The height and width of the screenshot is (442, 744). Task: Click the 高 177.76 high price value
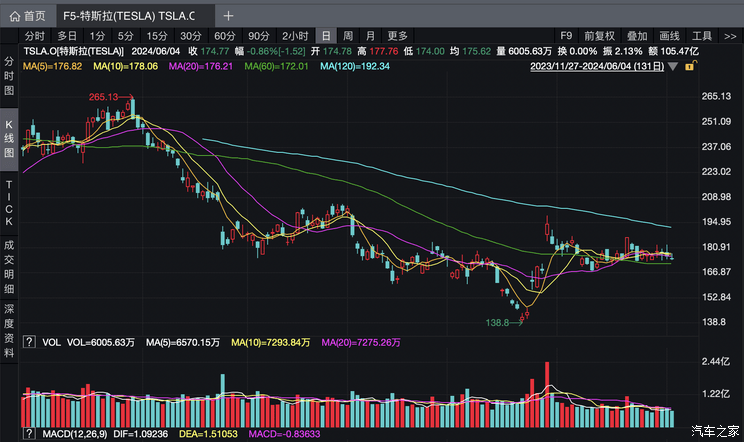pos(378,51)
